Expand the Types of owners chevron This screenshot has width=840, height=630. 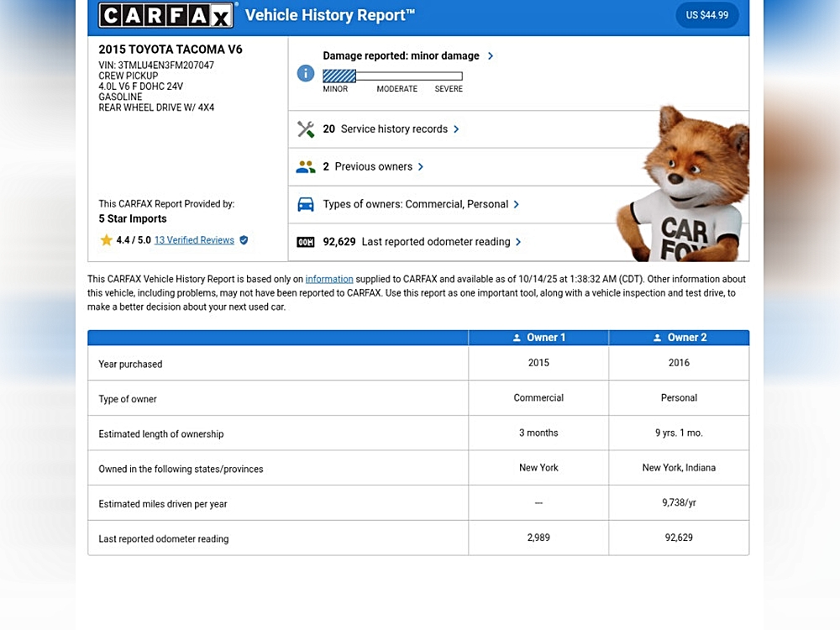tap(517, 204)
